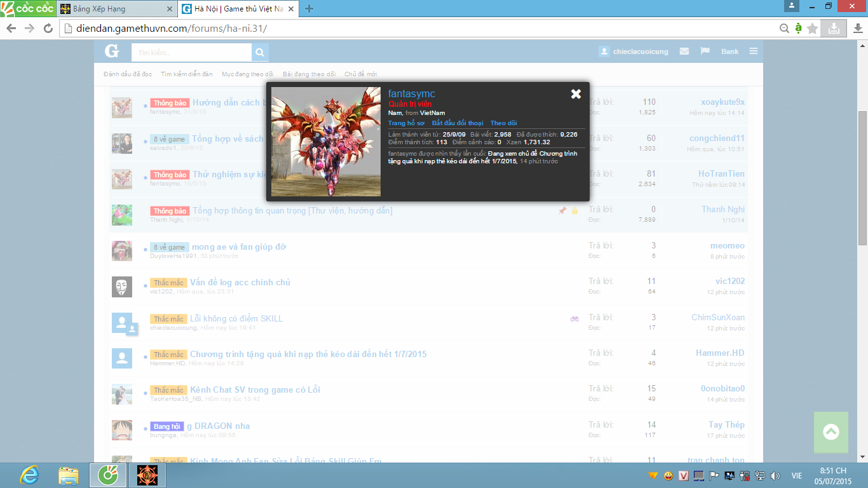This screenshot has width=868, height=488.
Task: Click the green Vietnamese typing icon
Action: click(799, 28)
